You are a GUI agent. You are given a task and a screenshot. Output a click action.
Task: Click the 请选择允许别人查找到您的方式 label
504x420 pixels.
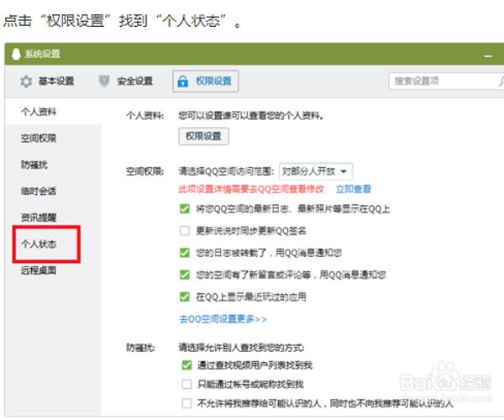[x=241, y=348]
